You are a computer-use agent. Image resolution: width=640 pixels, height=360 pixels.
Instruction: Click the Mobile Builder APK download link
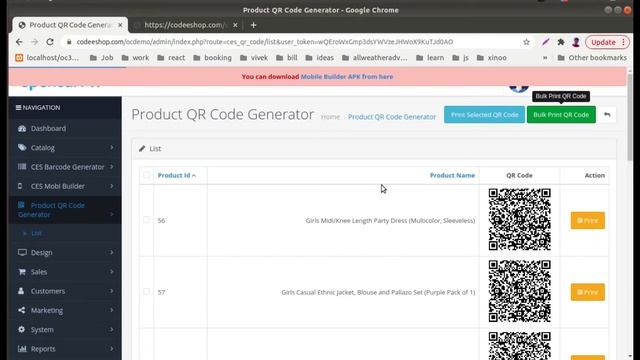(x=347, y=76)
